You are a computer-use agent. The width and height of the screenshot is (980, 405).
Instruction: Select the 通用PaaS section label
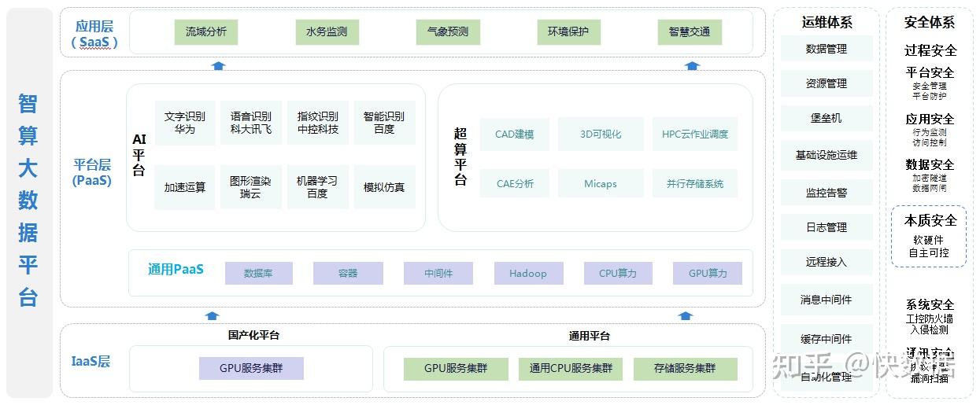click(x=176, y=269)
